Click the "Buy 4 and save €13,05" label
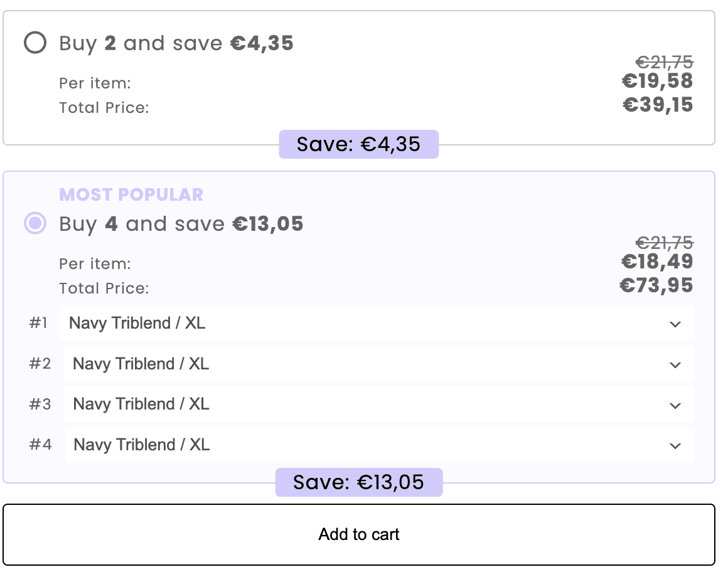This screenshot has width=728, height=577. tap(181, 224)
